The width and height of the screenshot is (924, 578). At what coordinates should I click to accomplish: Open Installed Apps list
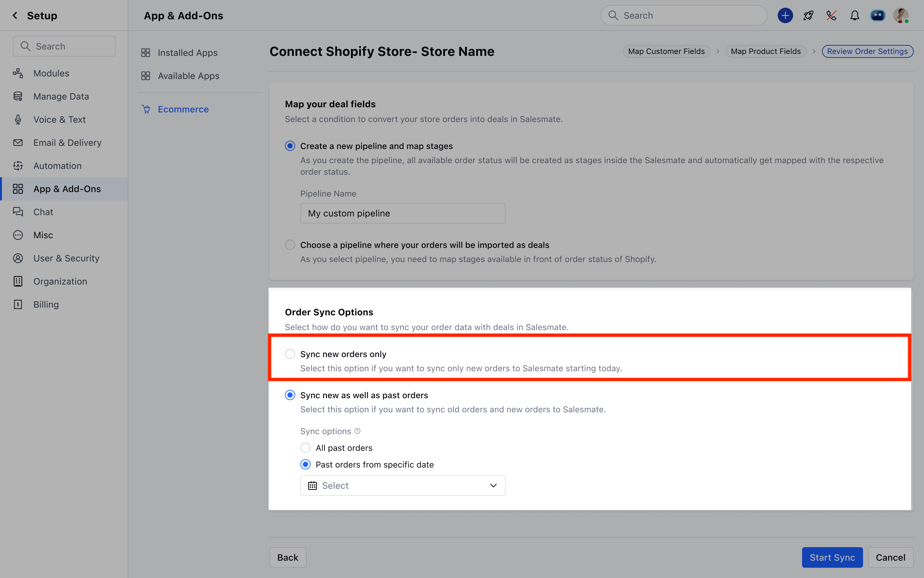(x=187, y=53)
